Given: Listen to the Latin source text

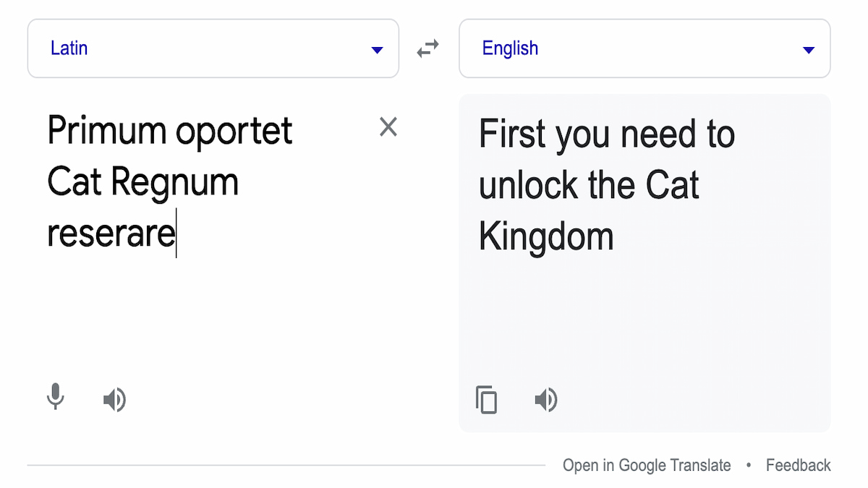Looking at the screenshot, I should click(114, 399).
